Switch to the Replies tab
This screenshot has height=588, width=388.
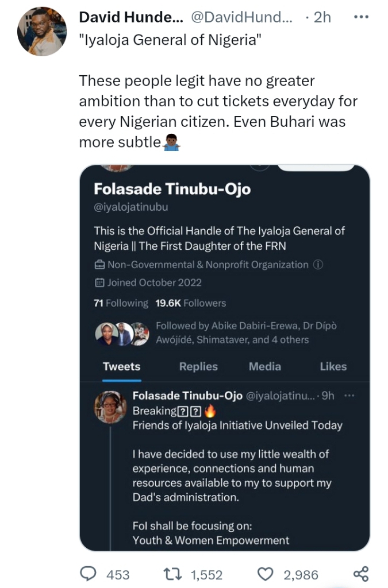point(198,366)
